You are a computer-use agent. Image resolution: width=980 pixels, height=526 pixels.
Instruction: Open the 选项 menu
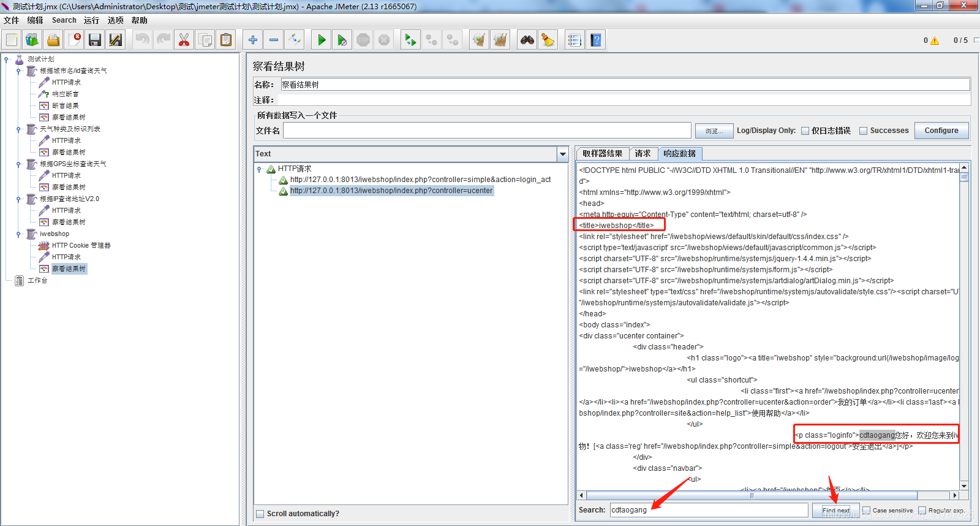116,20
